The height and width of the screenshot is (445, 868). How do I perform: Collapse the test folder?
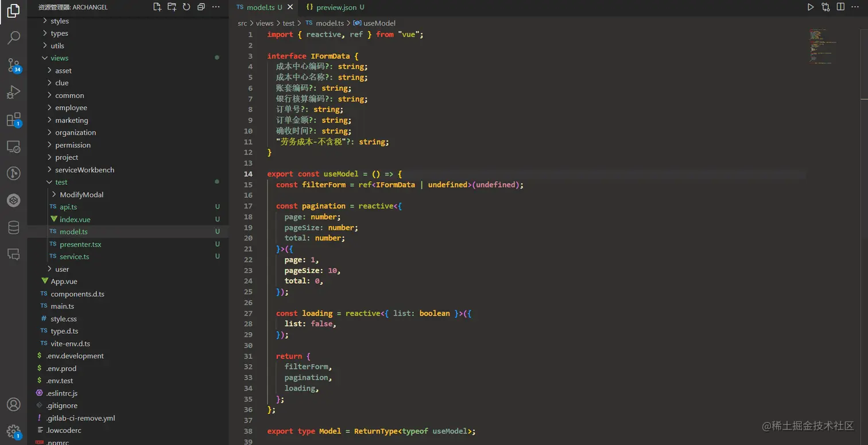(127, 182)
